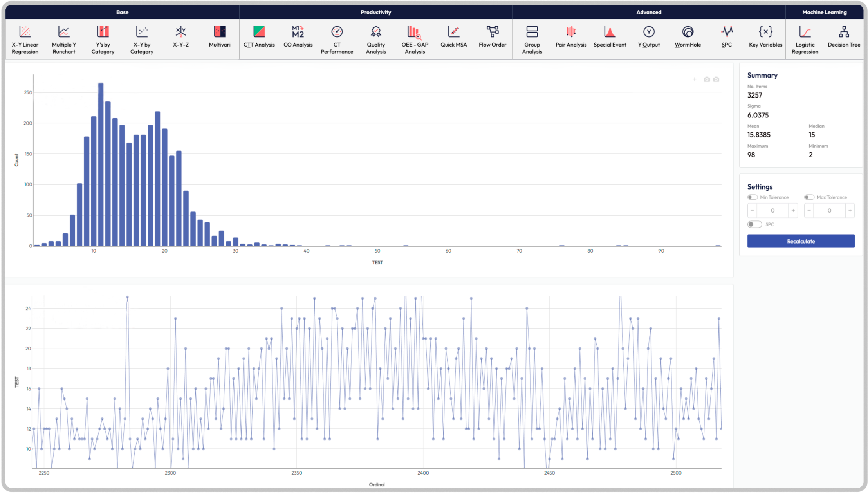Screen dimensions: 868x493
Task: Turn on the SPC toggle in Settings
Action: coord(754,224)
